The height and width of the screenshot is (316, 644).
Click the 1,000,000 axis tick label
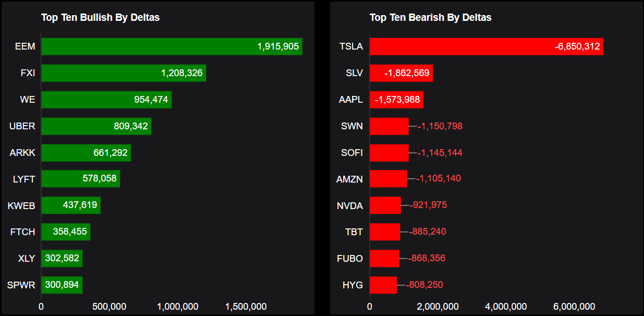tap(178, 307)
